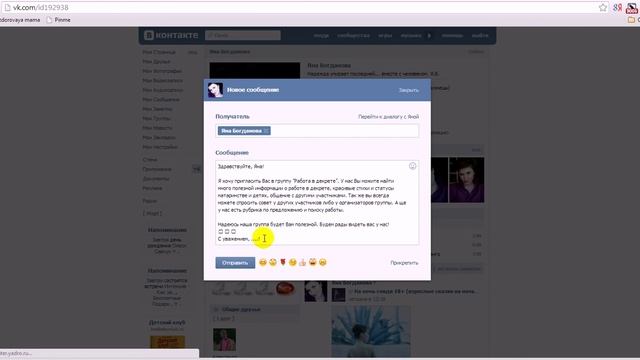
Task: Insert the thumbs up emoji
Action: [x=302, y=262]
